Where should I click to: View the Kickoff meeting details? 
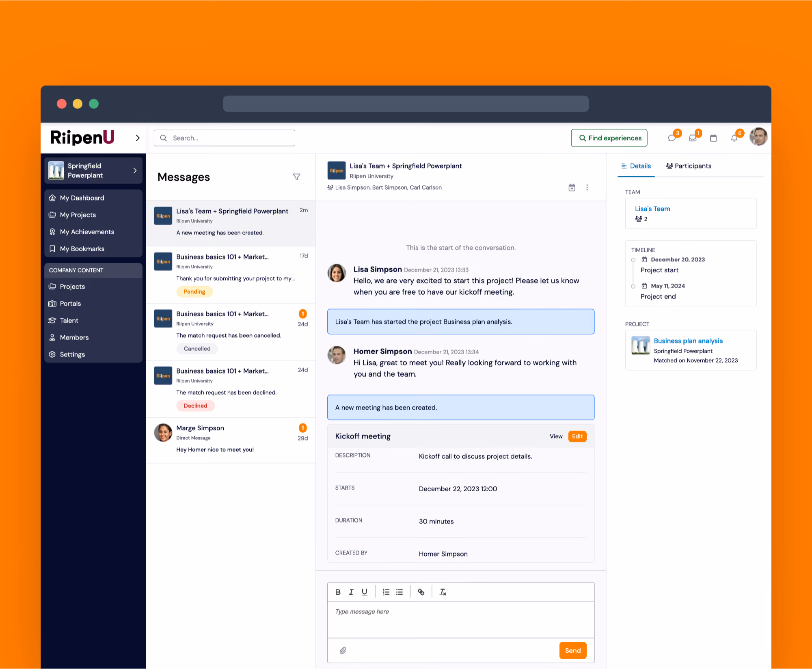point(556,436)
